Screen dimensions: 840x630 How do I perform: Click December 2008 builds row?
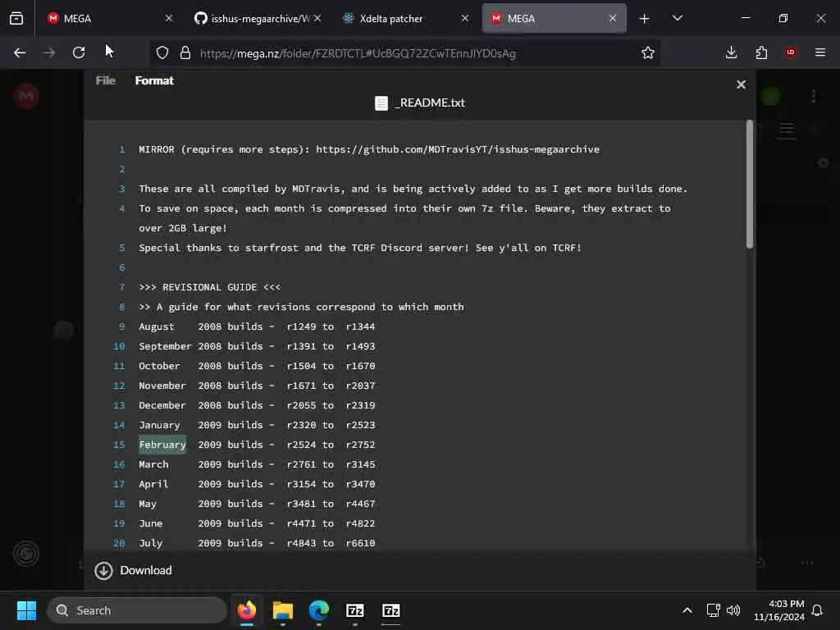[x=257, y=405]
